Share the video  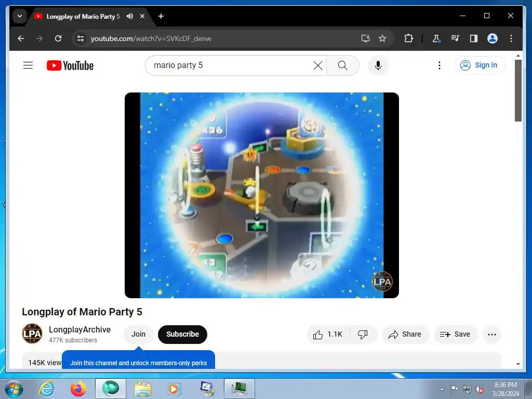(x=405, y=335)
